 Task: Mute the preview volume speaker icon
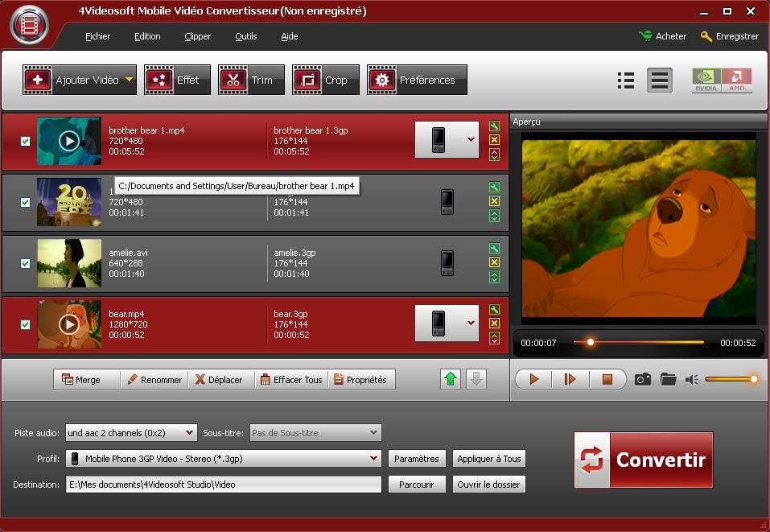coord(692,379)
